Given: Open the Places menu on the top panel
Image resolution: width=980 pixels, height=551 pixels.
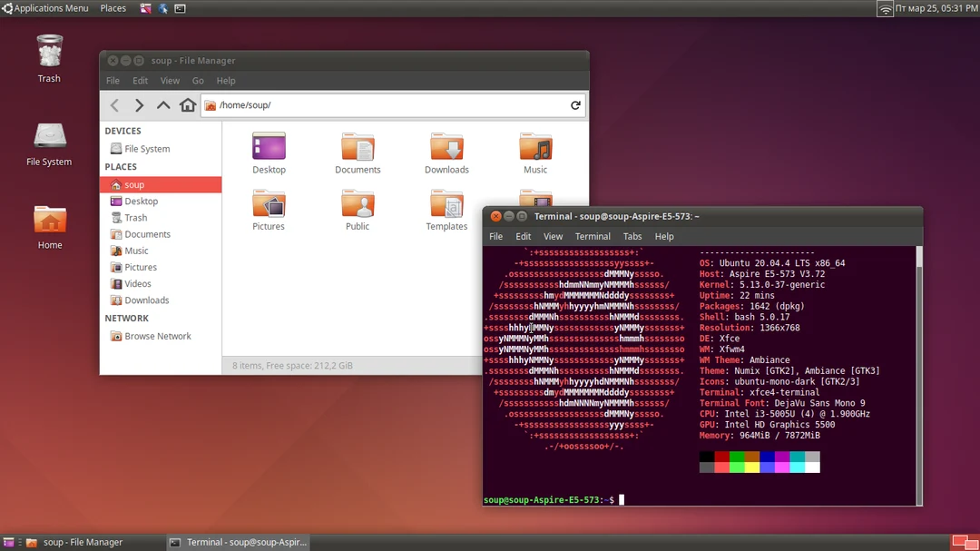Looking at the screenshot, I should (113, 8).
